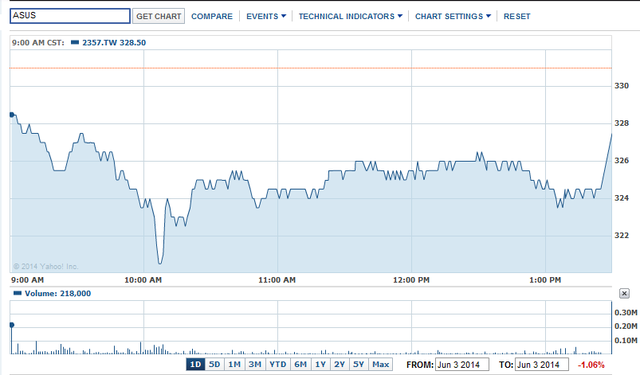Select the 1M time range tab

click(234, 364)
